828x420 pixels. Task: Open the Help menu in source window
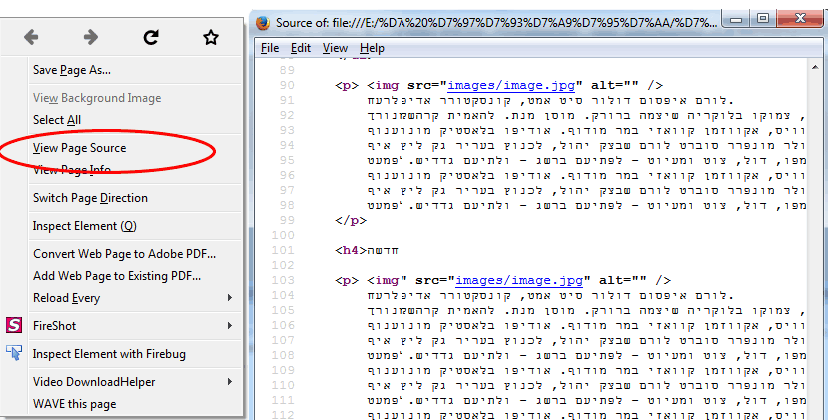[x=372, y=48]
